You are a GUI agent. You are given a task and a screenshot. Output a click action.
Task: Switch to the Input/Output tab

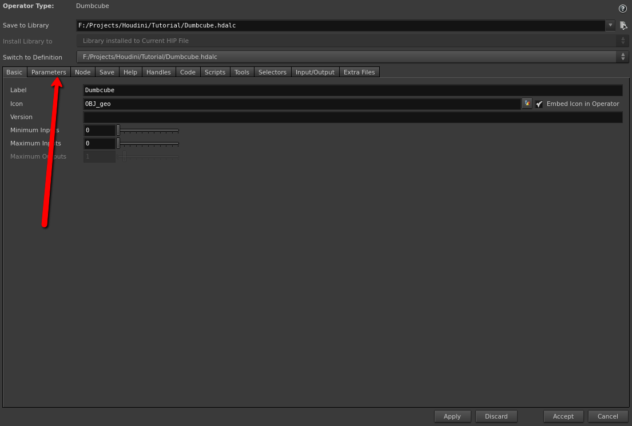coord(315,72)
